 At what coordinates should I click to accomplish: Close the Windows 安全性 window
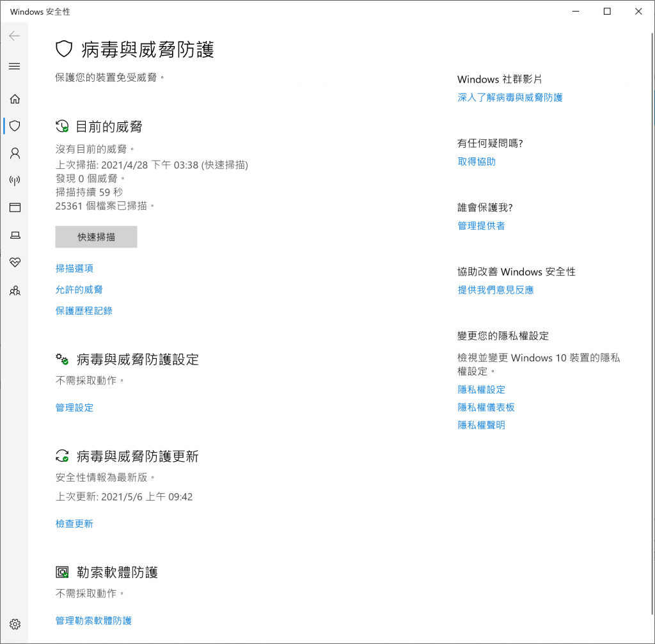click(638, 12)
